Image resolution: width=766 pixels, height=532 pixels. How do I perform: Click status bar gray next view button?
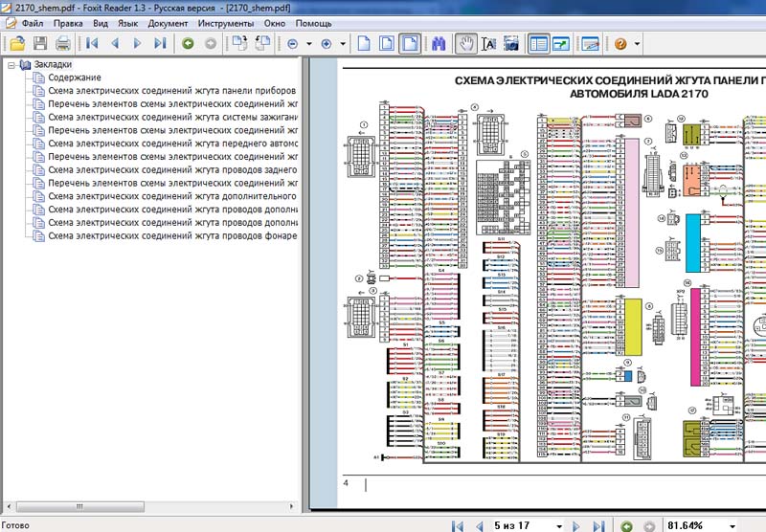649,526
